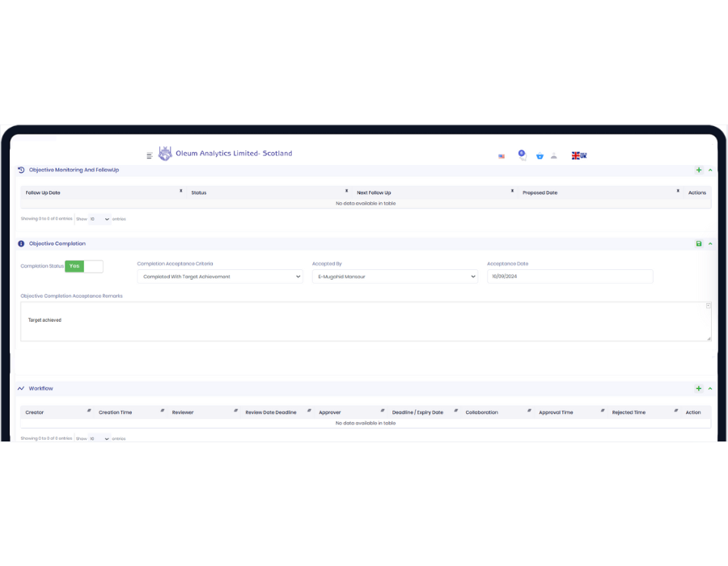Open the Accepted By dropdown
The height and width of the screenshot is (566, 728).
(395, 277)
